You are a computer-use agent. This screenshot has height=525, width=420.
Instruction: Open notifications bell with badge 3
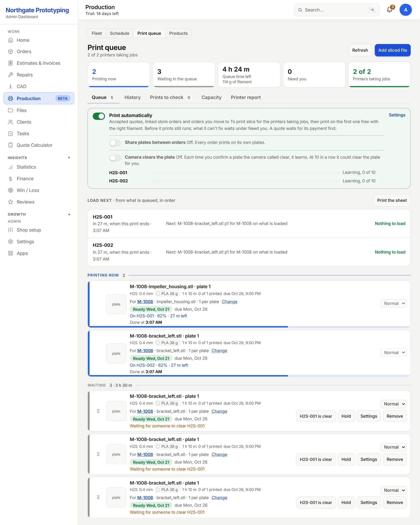390,10
